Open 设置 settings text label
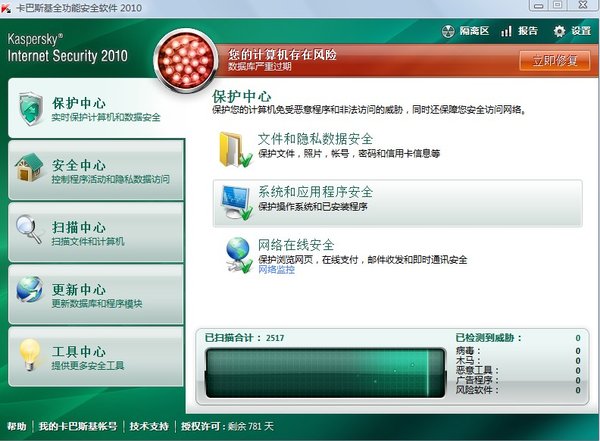The width and height of the screenshot is (600, 441). (x=581, y=31)
